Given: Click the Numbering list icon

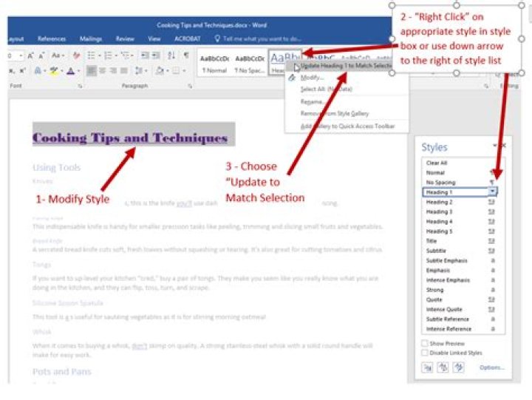Looking at the screenshot, I should click(108, 55).
